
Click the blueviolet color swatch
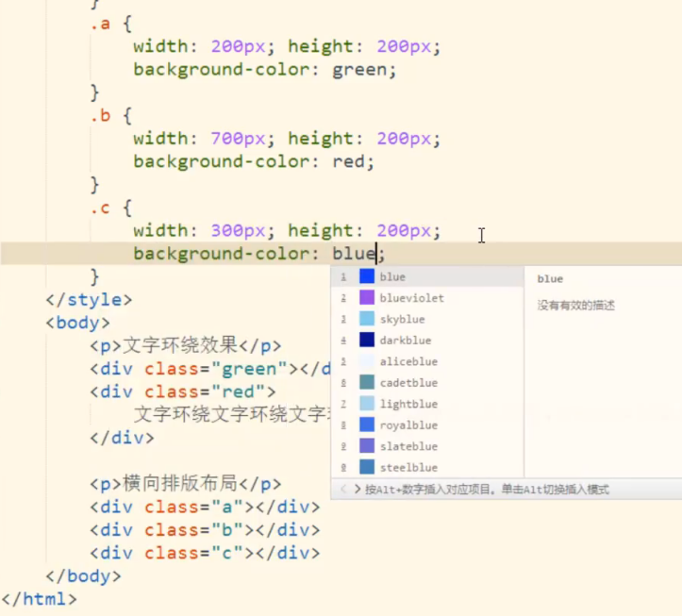point(367,297)
